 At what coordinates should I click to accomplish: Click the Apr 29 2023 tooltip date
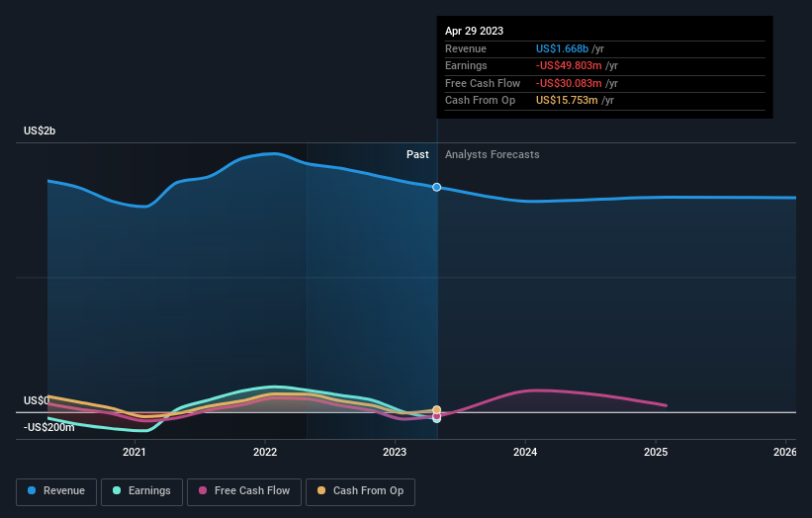[x=474, y=31]
